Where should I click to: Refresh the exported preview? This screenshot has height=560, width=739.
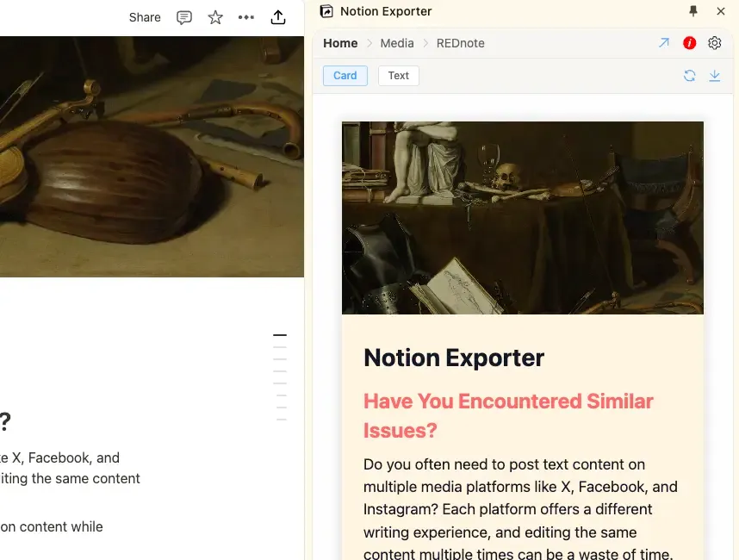[x=689, y=76]
